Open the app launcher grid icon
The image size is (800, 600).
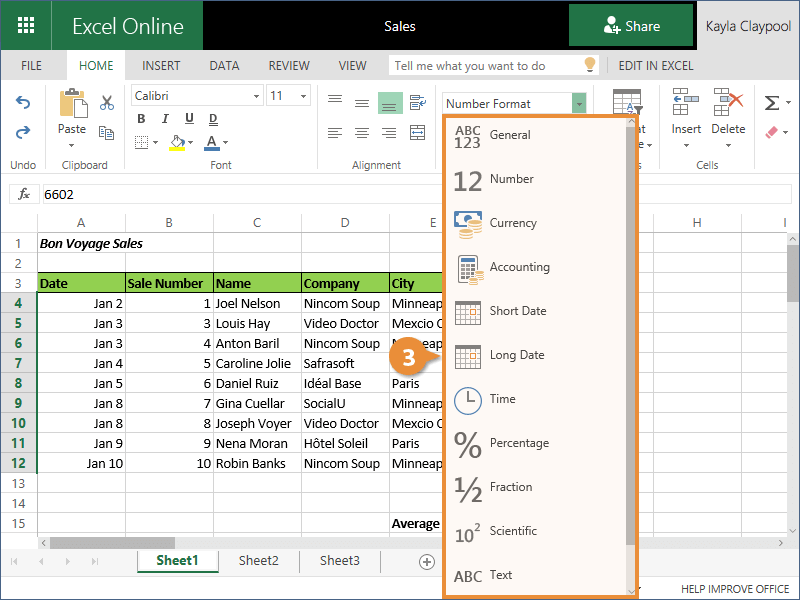[26, 26]
